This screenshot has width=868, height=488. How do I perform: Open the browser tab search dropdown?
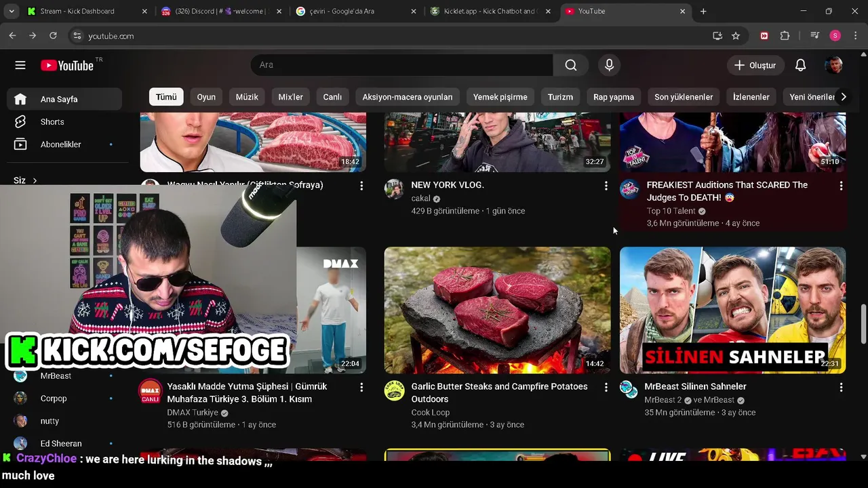12,12
